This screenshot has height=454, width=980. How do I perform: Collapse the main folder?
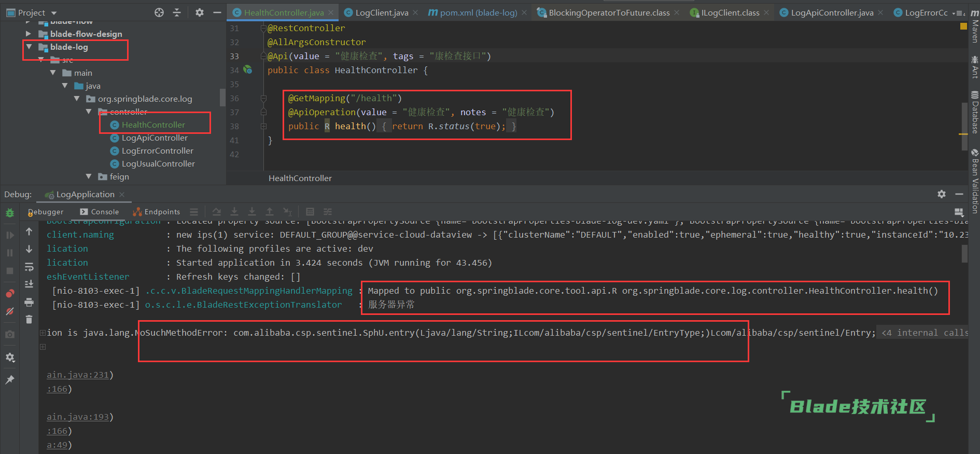53,73
